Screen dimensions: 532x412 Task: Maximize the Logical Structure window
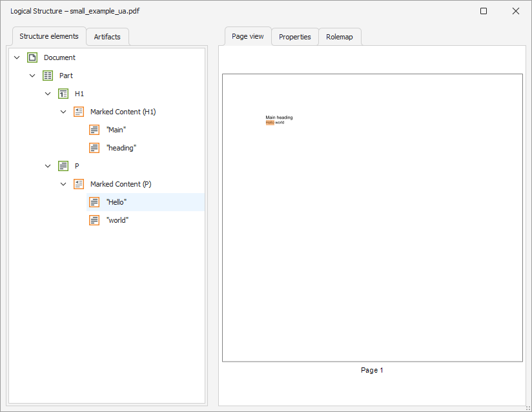484,11
